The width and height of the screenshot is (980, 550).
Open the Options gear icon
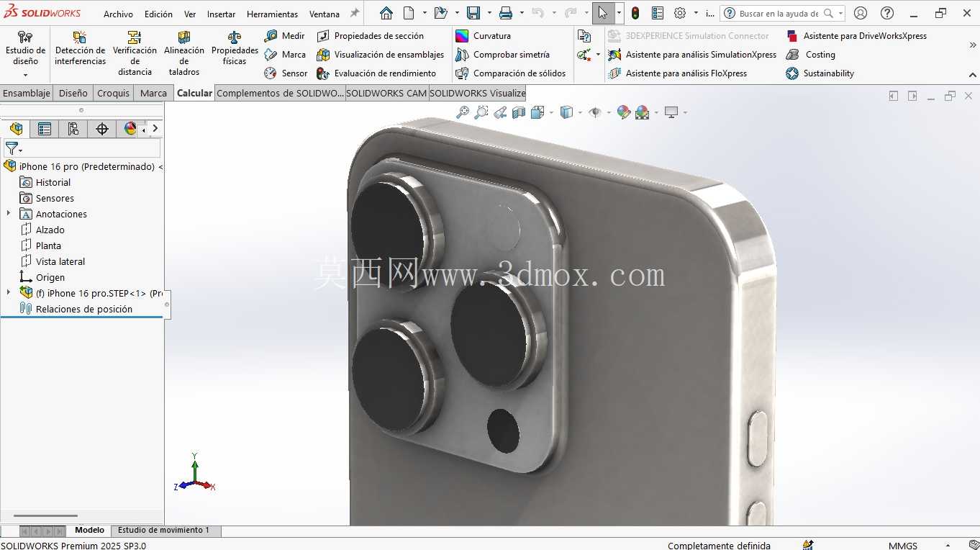point(680,13)
